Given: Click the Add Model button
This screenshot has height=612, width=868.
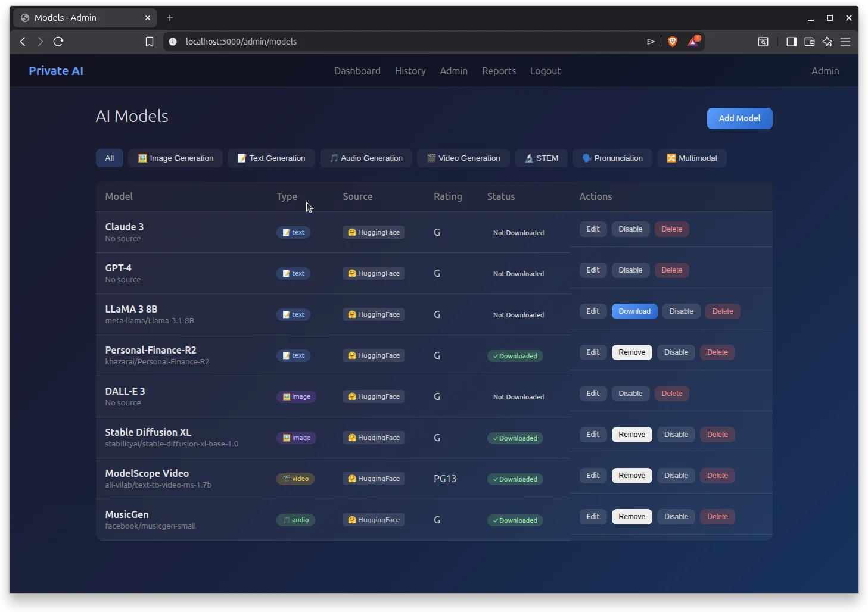Looking at the screenshot, I should point(739,118).
